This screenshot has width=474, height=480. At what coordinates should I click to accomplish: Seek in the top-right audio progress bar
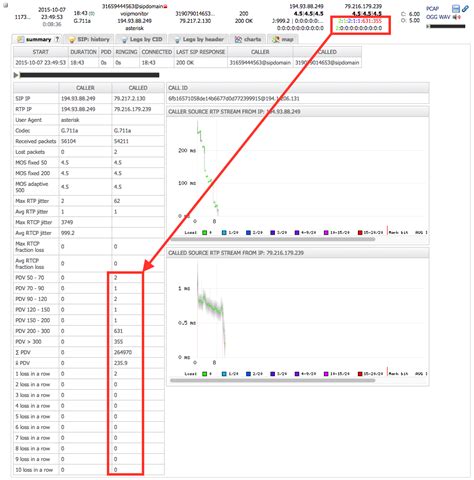point(448,26)
